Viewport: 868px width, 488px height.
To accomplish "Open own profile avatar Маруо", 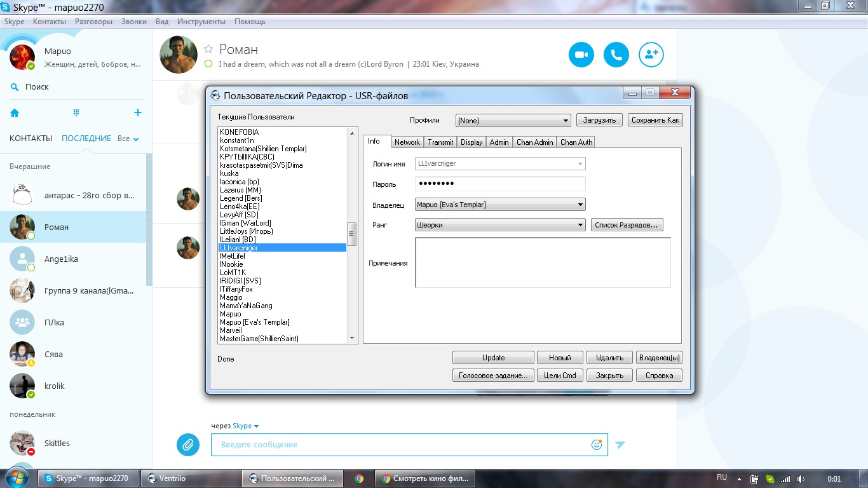I will pyautogui.click(x=22, y=57).
